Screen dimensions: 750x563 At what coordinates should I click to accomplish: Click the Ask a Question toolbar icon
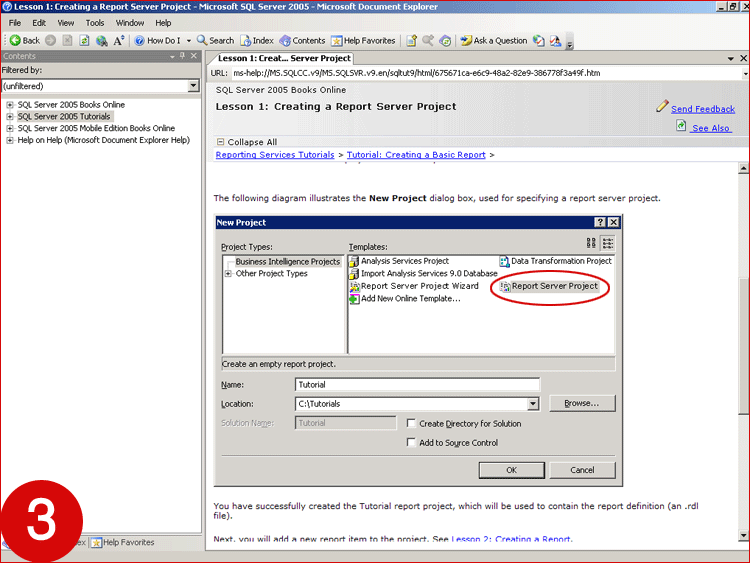click(494, 41)
